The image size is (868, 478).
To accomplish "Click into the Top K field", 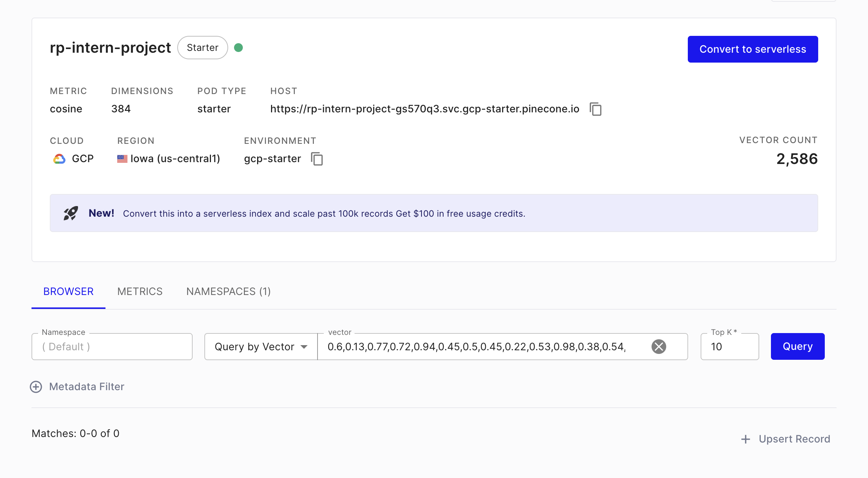I will [730, 347].
